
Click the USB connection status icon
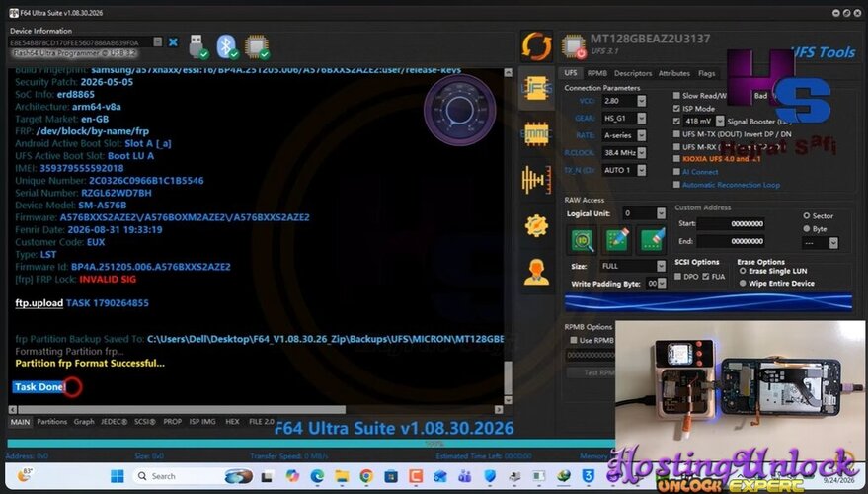coord(198,47)
